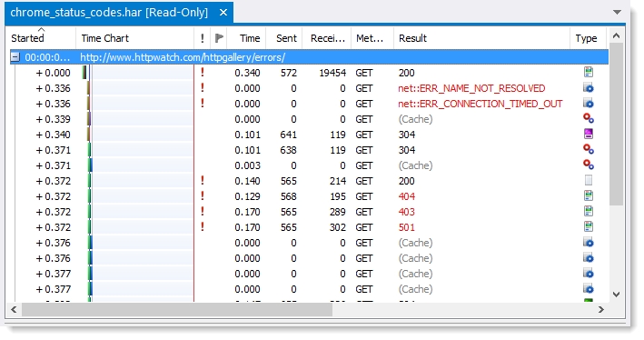This screenshot has width=644, height=340.
Task: Close the chrome_status_codes.har tab
Action: click(x=223, y=13)
